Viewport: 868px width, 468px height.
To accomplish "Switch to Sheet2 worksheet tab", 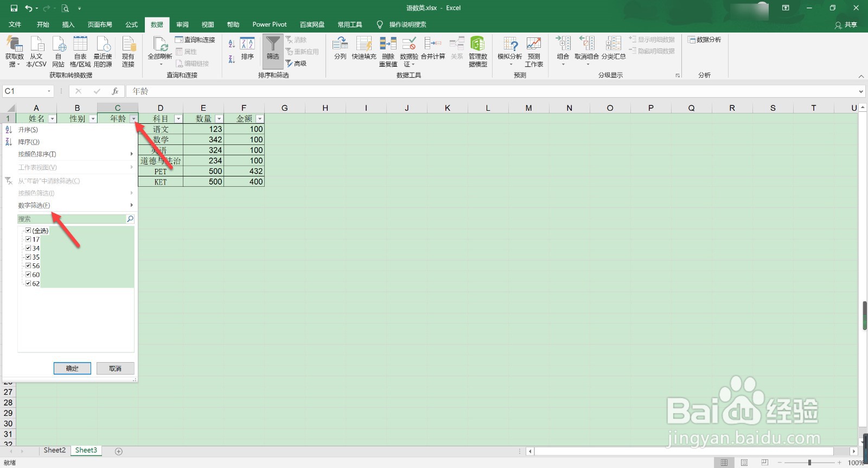I will tap(54, 450).
